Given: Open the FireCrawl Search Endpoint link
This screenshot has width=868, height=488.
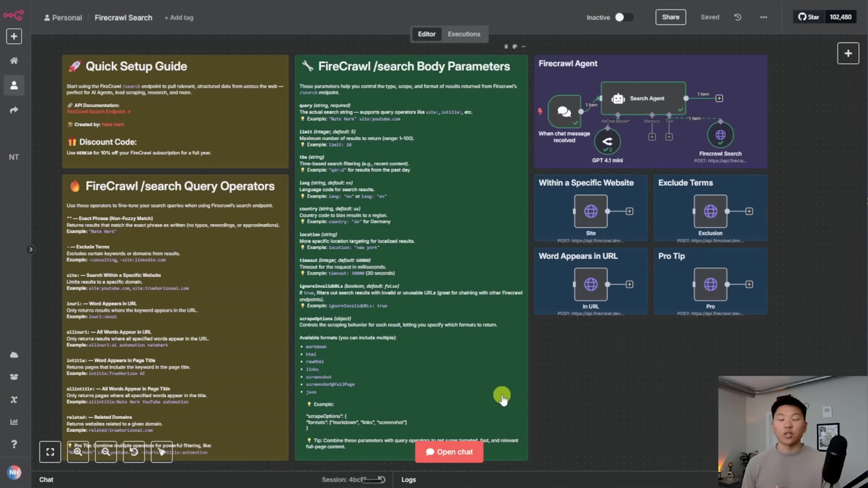Looking at the screenshot, I should [98, 112].
